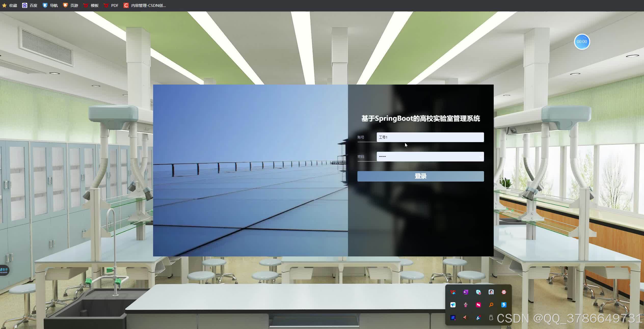Open the OneNote tray icon
The height and width of the screenshot is (329, 644).
(465, 292)
